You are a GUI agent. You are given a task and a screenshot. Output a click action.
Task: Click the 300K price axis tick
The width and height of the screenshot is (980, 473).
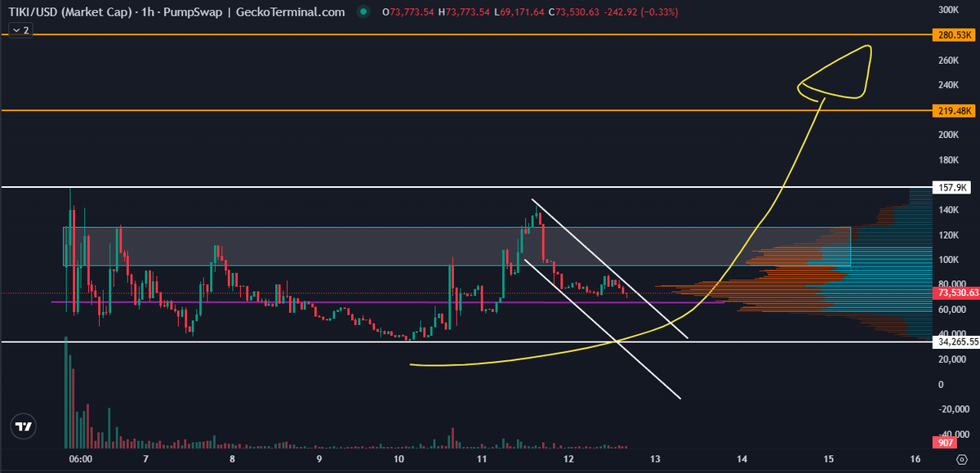click(948, 10)
